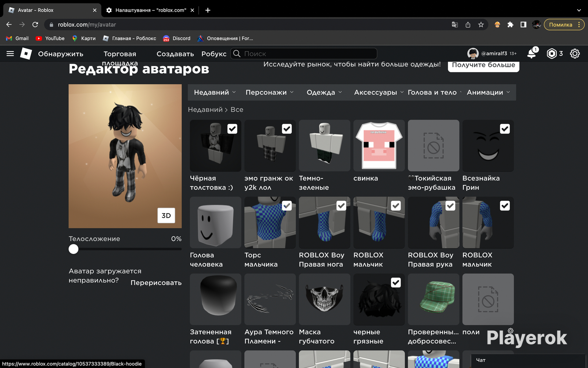588x368 pixels.
Task: Open a new browser tab with plus
Action: (208, 10)
